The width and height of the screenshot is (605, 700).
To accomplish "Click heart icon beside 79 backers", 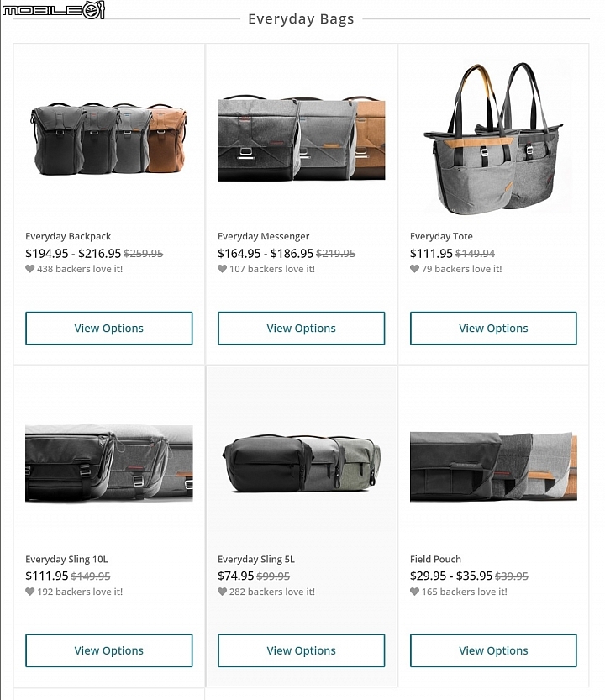I will (x=414, y=269).
